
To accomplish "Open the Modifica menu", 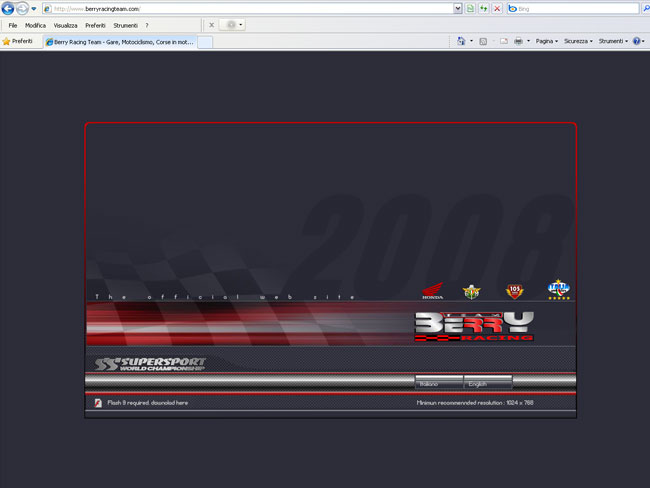I will tap(35, 25).
